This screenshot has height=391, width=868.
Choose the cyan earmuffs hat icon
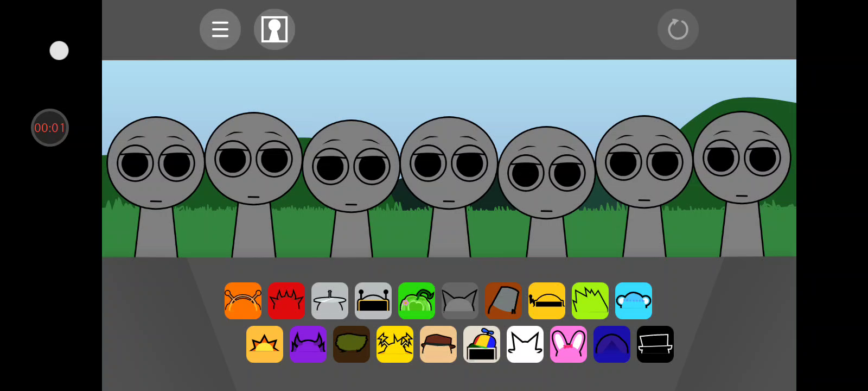coord(633,301)
